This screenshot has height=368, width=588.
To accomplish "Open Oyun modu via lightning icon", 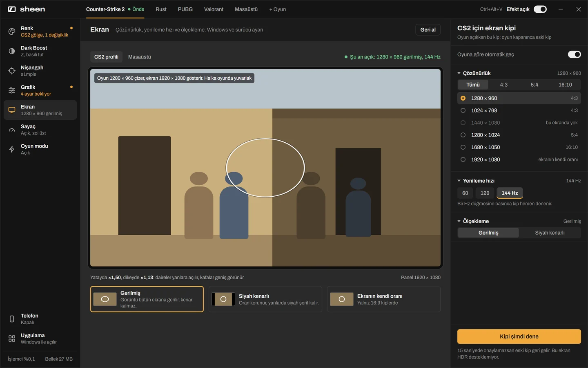I will 12,149.
